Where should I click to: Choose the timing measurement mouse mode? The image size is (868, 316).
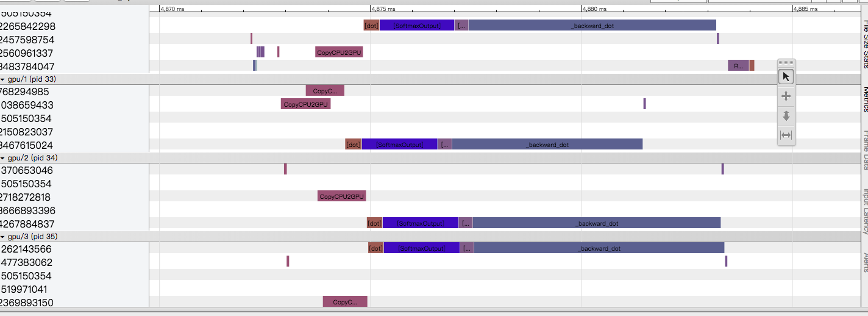pos(786,135)
